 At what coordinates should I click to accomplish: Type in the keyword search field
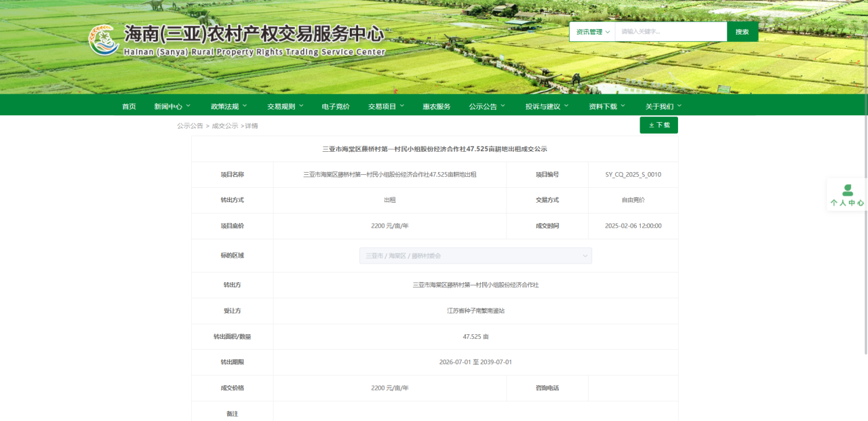[670, 32]
